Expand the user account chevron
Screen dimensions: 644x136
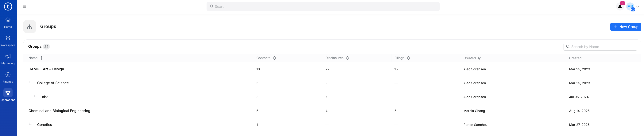638,7
